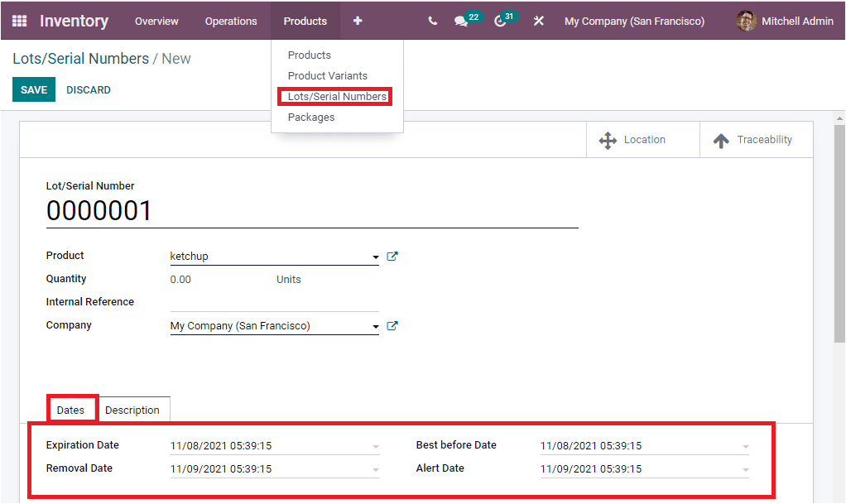Image resolution: width=846 pixels, height=504 pixels.
Task: Open the phone call icon
Action: pyautogui.click(x=432, y=21)
